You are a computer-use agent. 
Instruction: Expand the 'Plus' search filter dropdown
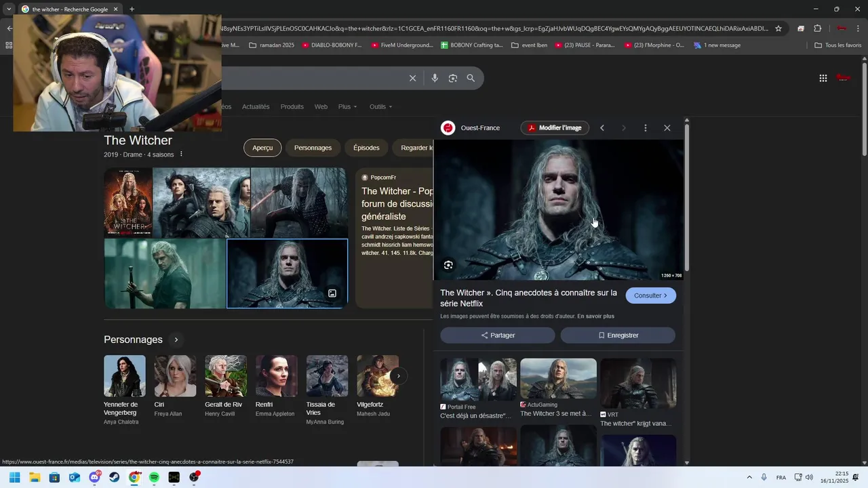point(347,106)
